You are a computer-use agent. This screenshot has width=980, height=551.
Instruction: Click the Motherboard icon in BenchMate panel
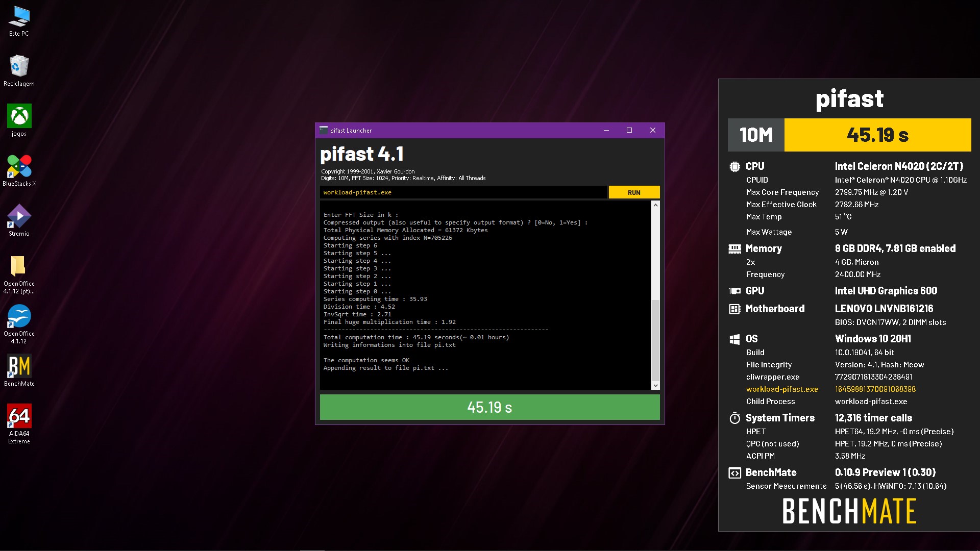[734, 309]
